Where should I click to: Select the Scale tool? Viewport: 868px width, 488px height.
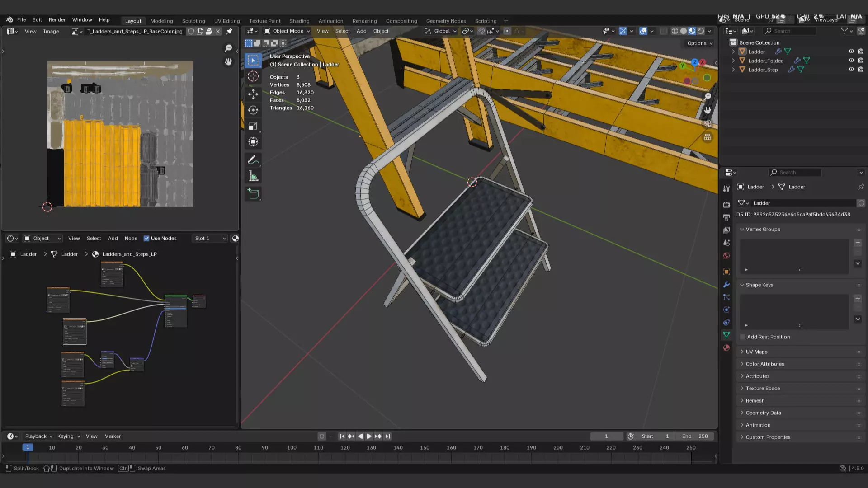click(x=253, y=126)
